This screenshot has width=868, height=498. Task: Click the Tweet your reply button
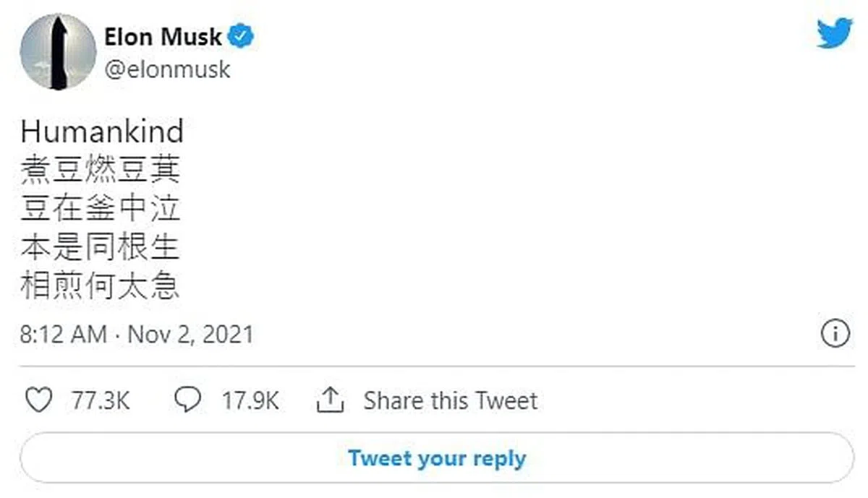point(437,458)
